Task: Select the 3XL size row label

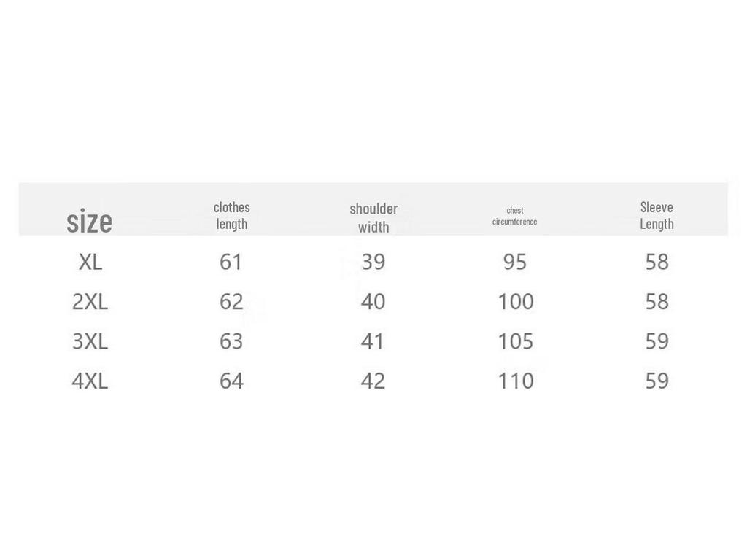Action: click(90, 341)
